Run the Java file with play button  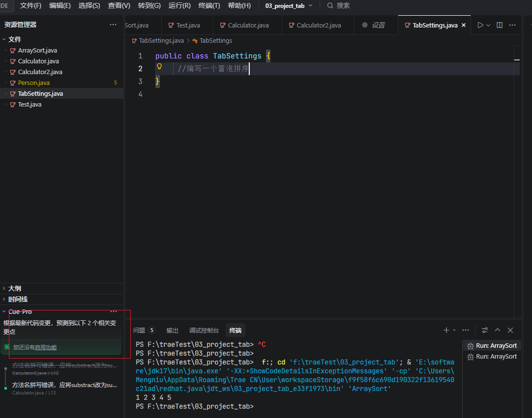point(480,25)
